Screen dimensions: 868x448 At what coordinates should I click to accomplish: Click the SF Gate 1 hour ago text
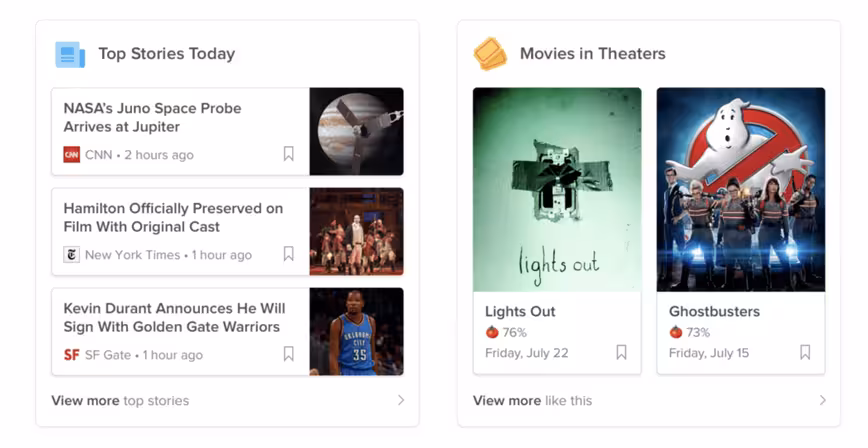[x=144, y=355]
